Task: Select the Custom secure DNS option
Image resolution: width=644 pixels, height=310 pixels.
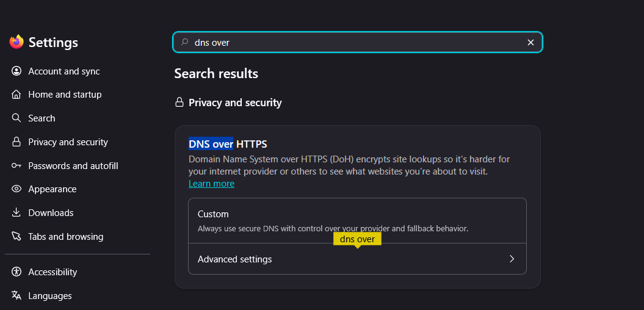Action: (357, 221)
